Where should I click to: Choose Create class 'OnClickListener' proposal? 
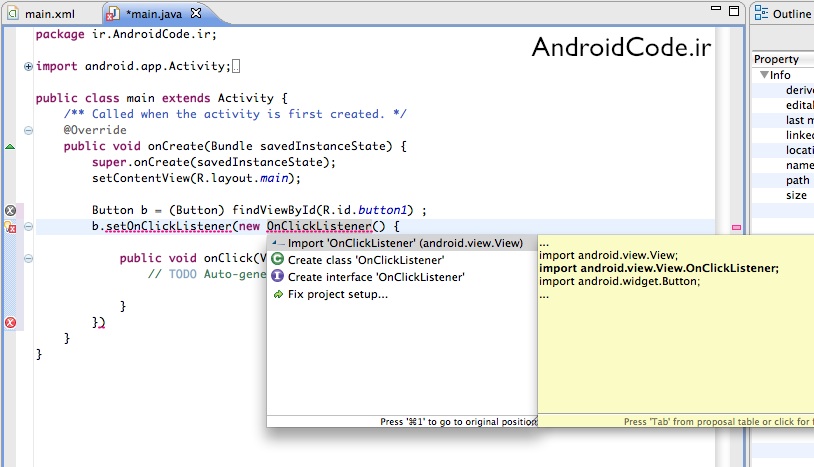tap(366, 260)
